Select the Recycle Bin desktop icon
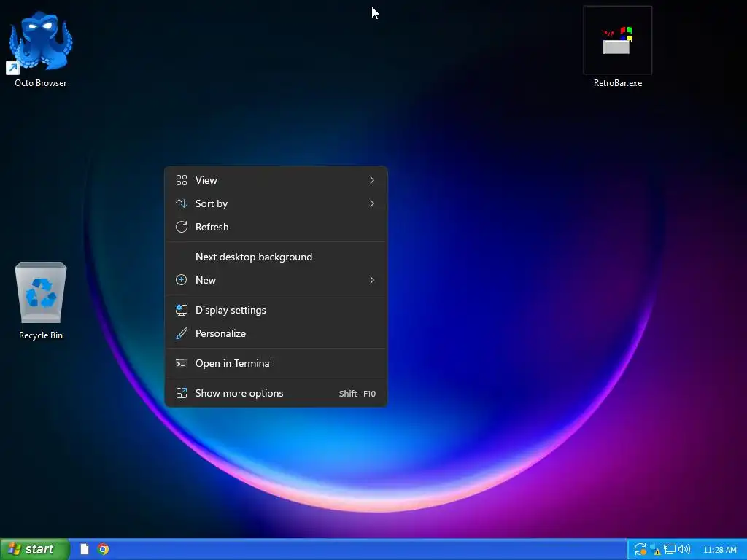The width and height of the screenshot is (747, 560). (x=41, y=300)
